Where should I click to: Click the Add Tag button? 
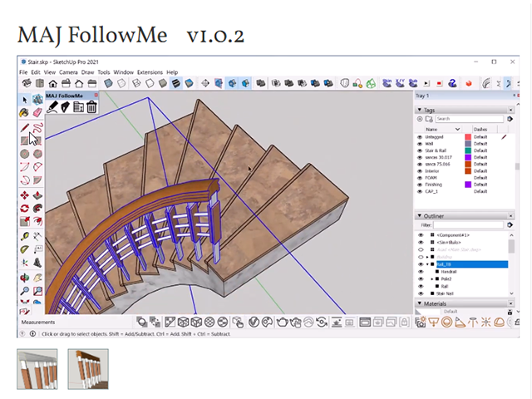click(420, 119)
